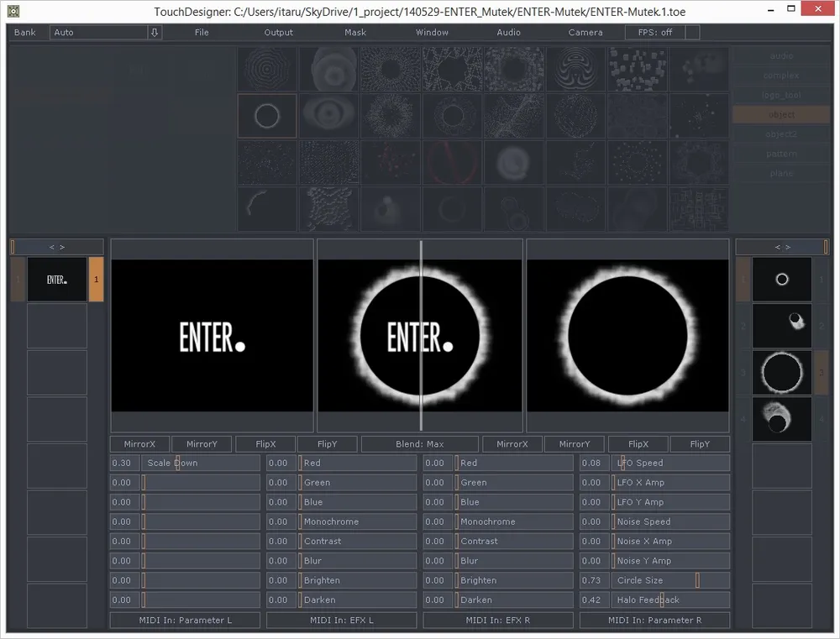This screenshot has height=639, width=840.
Task: Click the Halo Feedback value field 0.42
Action: (x=594, y=600)
